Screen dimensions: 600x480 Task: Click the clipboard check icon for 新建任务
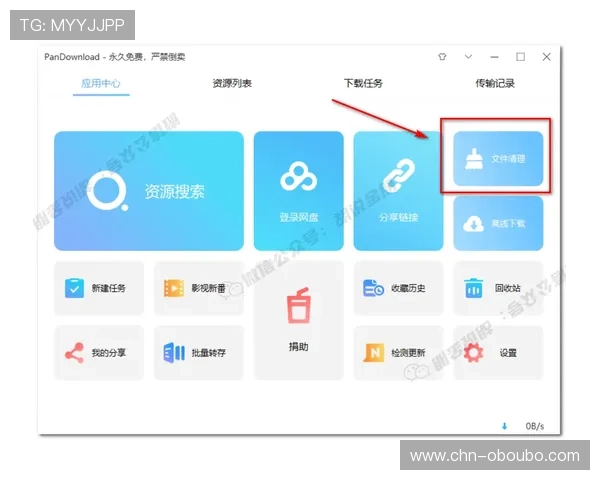tap(74, 288)
